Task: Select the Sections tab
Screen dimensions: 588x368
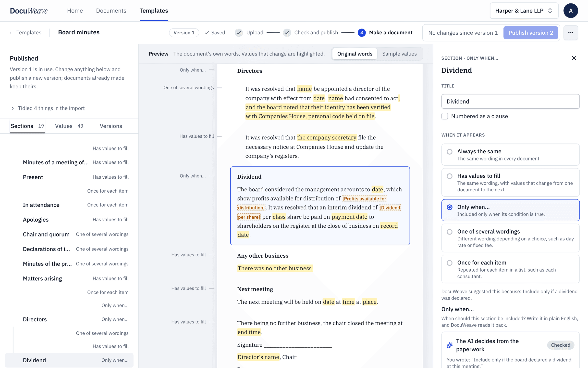Action: point(27,126)
